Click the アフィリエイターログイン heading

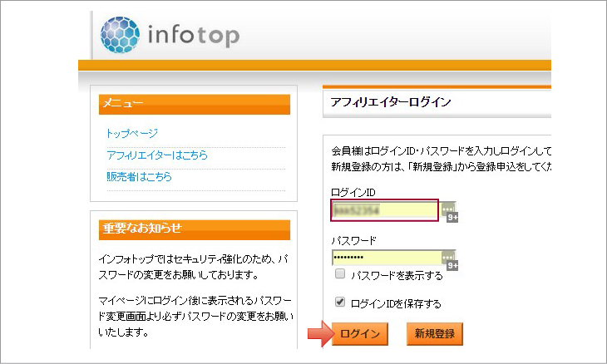(391, 102)
